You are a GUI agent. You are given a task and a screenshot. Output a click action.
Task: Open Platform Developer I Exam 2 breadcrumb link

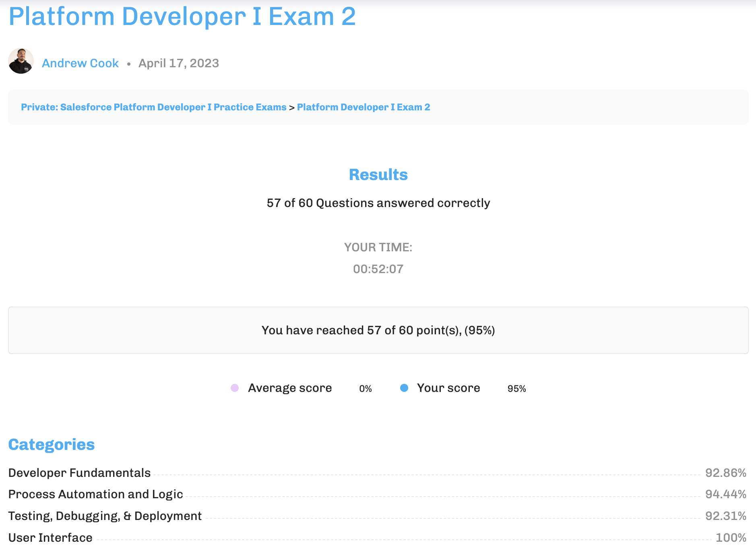[x=364, y=107]
